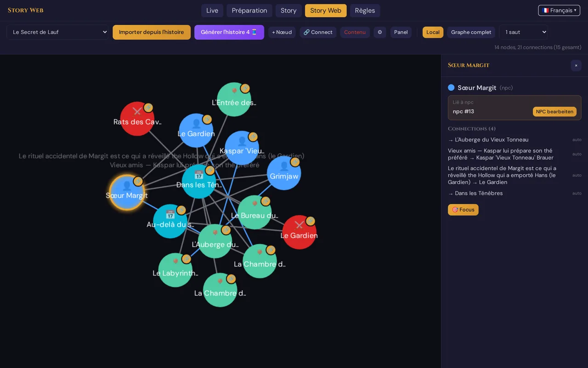
Task: Click the Dans les Tén.. event node
Action: 199,182
